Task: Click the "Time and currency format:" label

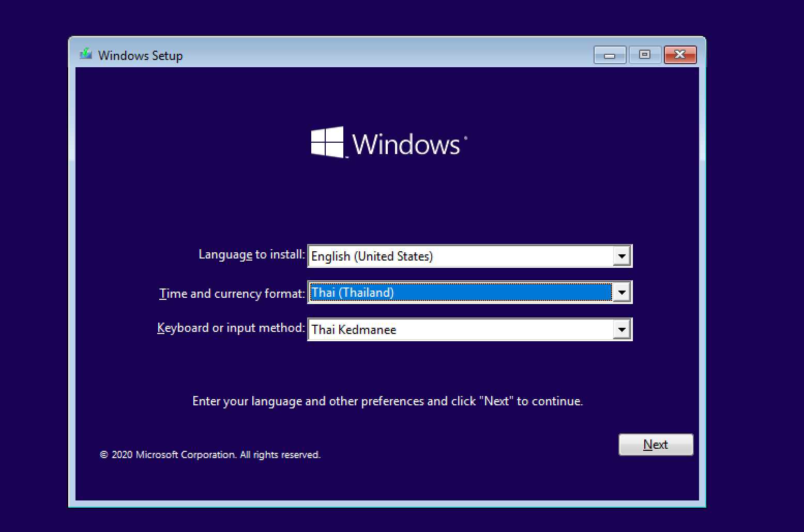Action: click(232, 294)
